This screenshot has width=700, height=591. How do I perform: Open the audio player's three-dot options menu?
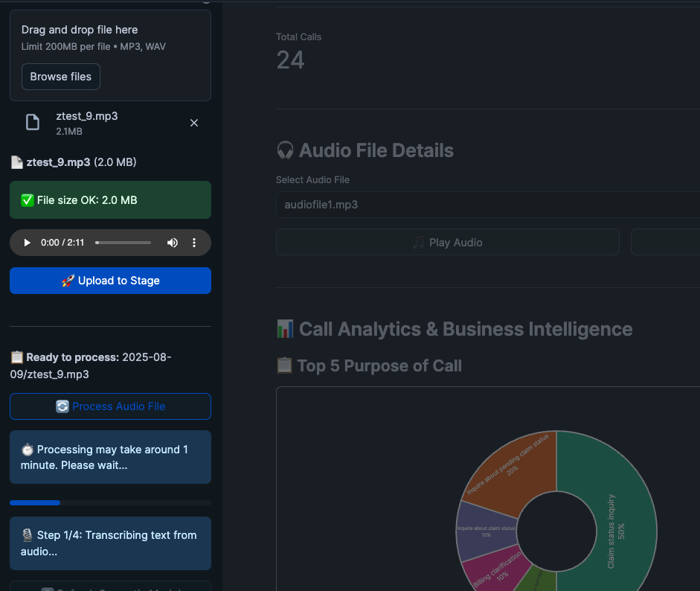click(x=194, y=243)
